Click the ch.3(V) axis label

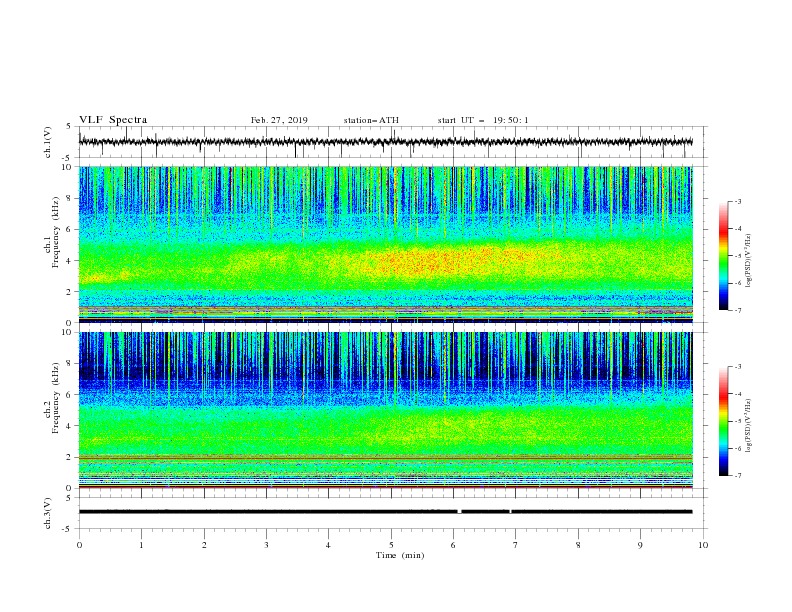click(48, 513)
